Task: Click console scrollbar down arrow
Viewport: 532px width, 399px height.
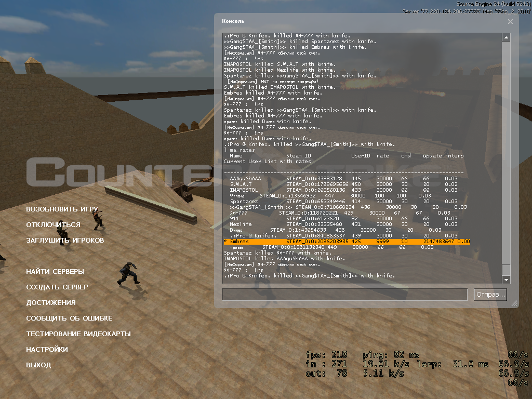Action: tap(506, 280)
